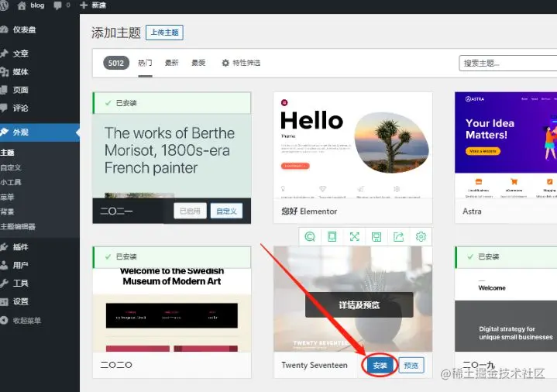Open the 二〇二一 theme screenshot
This screenshot has height=392, width=557.
pos(171,156)
